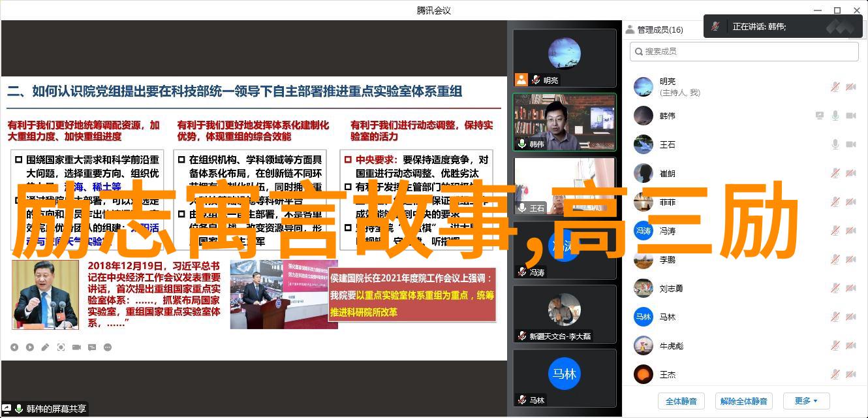This screenshot has height=418, width=868.
Task: Click member name 刘志勇 in list
Action: (672, 288)
